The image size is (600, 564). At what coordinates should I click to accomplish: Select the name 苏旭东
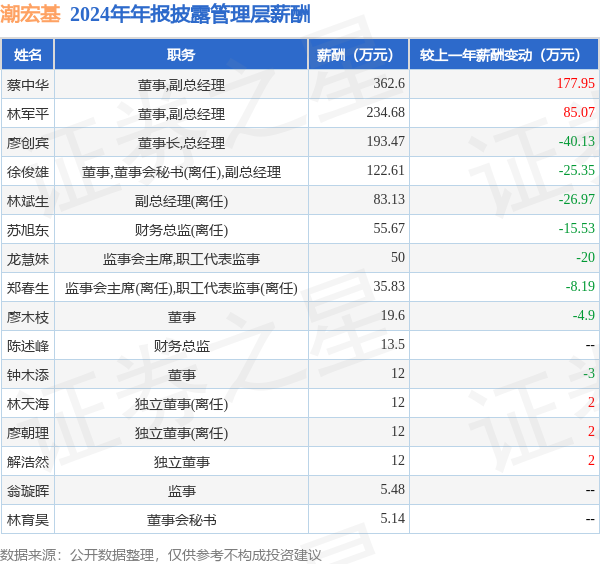(x=28, y=230)
